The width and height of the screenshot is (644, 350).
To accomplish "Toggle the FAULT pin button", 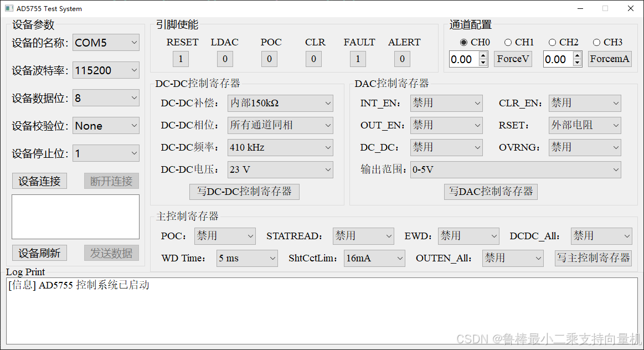I will 358,59.
